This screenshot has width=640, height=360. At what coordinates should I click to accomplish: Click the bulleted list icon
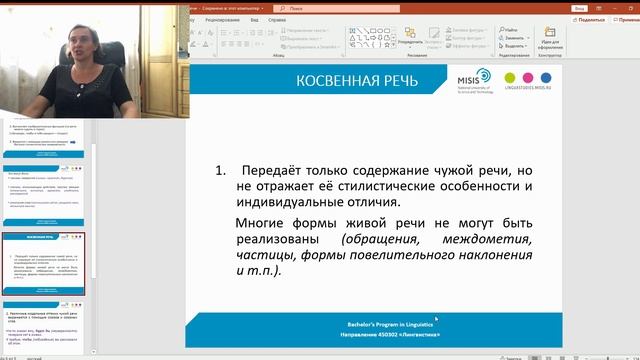(225, 33)
